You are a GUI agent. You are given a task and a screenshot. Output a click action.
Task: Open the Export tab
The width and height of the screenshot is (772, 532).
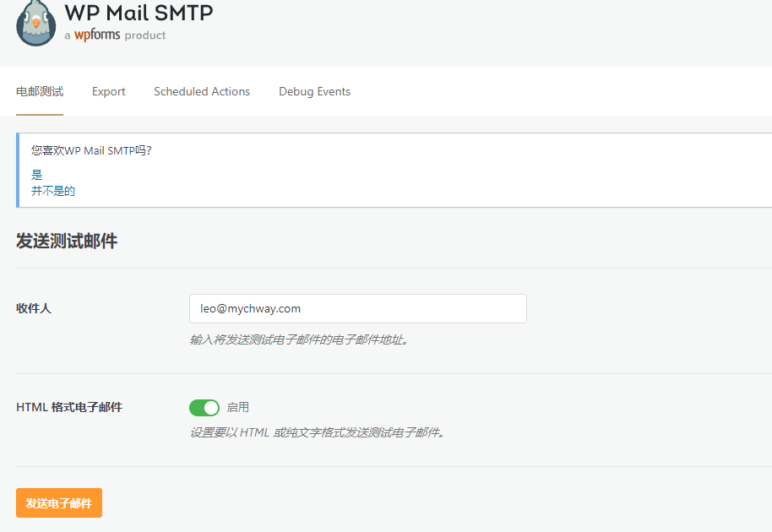click(x=108, y=91)
